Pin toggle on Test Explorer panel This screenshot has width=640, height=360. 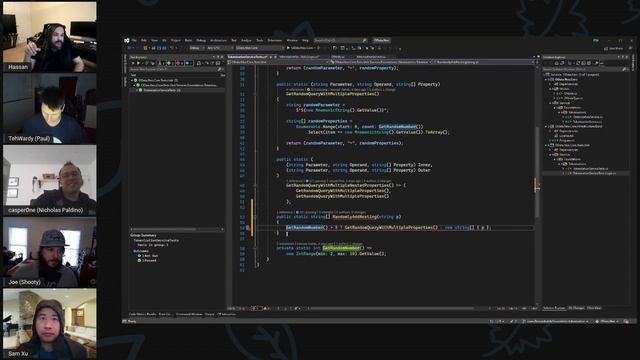[218, 57]
